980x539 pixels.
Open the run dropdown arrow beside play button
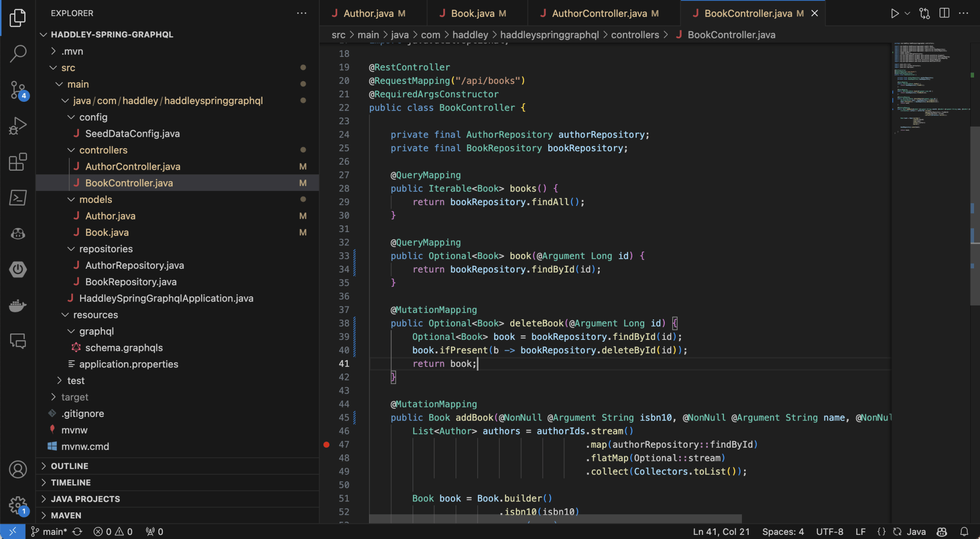click(x=907, y=13)
